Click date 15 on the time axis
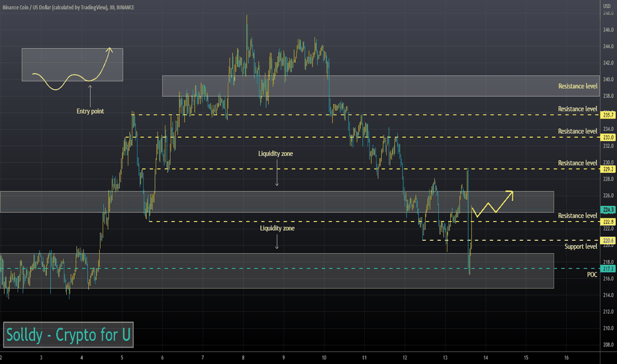Image resolution: width=617 pixels, height=364 pixels. pos(526,357)
